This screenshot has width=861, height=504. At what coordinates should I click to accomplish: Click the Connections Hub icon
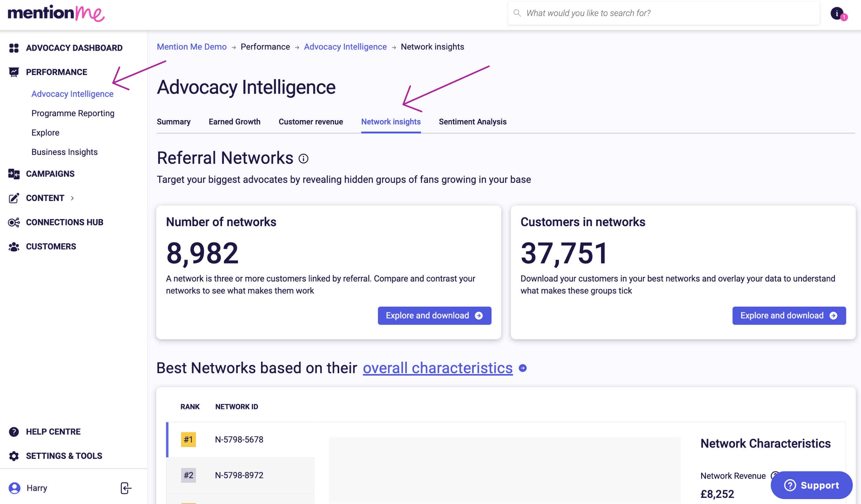[14, 222]
